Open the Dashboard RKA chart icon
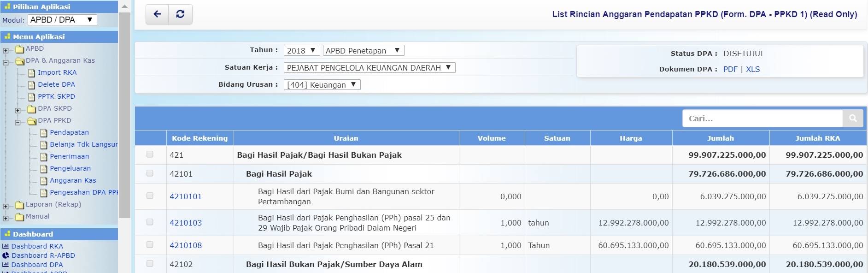868x273 pixels. tap(6, 246)
